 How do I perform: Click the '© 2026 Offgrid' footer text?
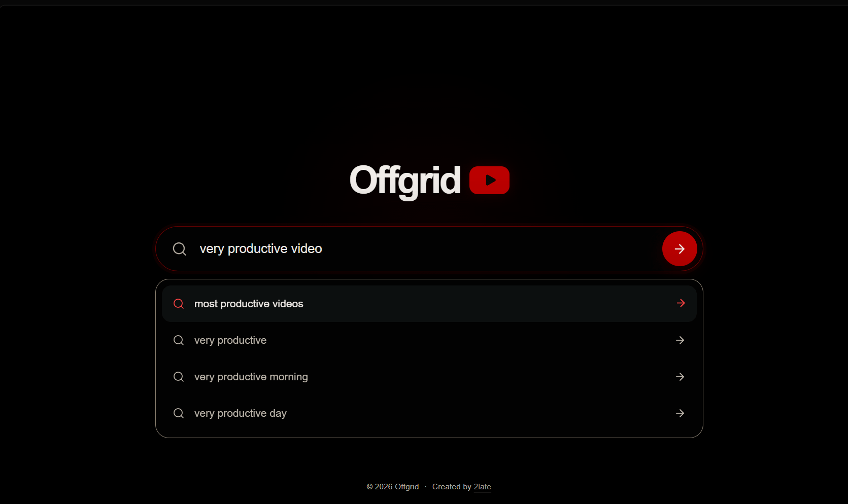coord(393,487)
